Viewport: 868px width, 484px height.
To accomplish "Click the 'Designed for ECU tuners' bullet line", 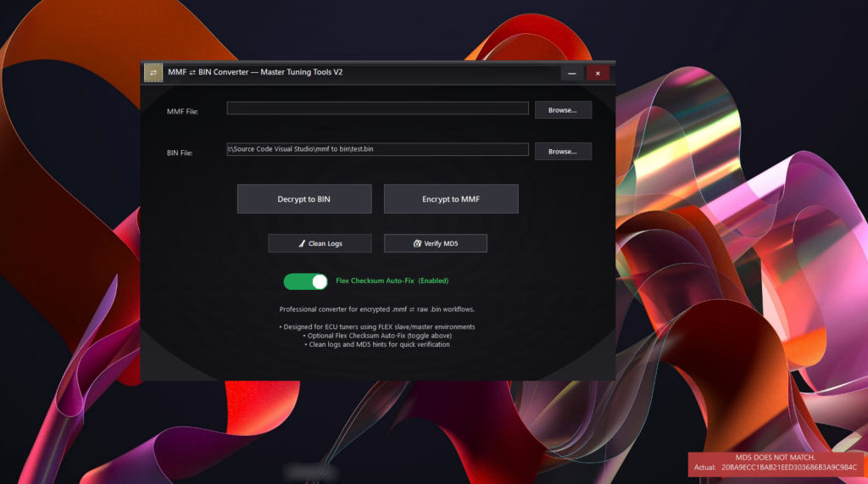I will (x=377, y=327).
